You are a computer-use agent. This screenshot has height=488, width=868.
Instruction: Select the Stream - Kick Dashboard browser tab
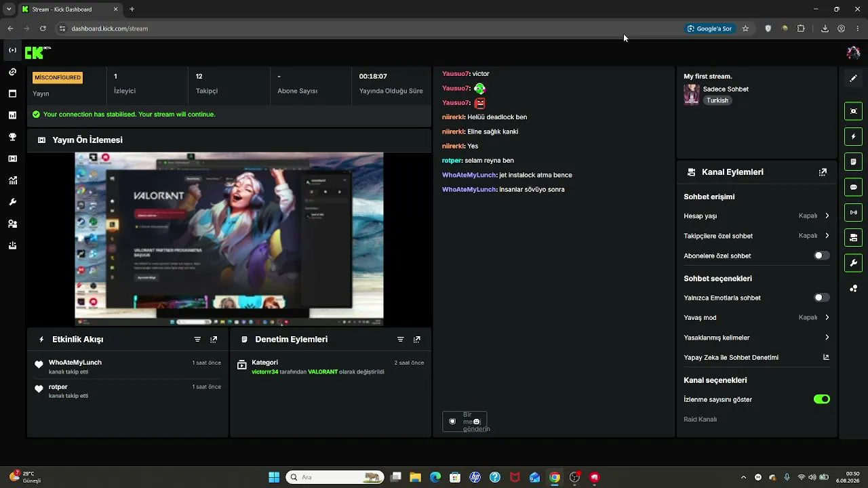click(x=68, y=9)
